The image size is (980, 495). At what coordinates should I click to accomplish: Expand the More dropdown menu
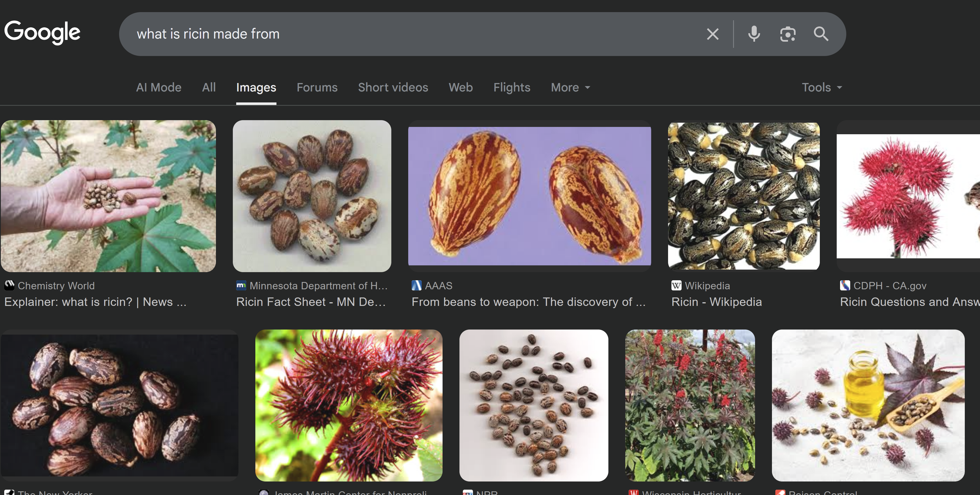(x=570, y=88)
